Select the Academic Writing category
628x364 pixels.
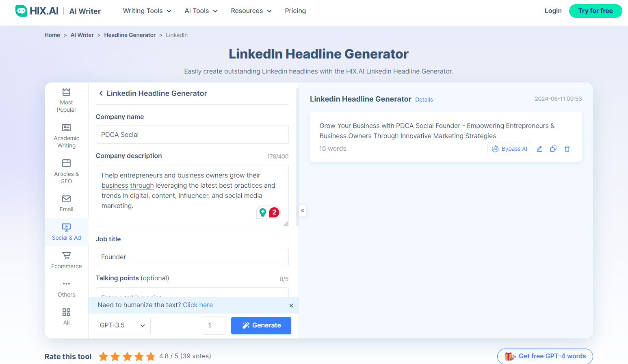pyautogui.click(x=66, y=135)
